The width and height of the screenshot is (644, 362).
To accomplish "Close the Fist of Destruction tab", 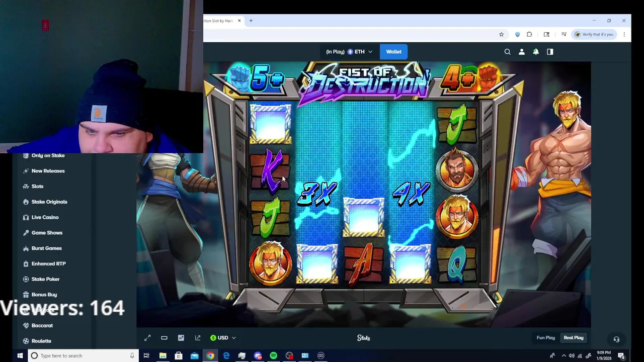I will click(239, 21).
